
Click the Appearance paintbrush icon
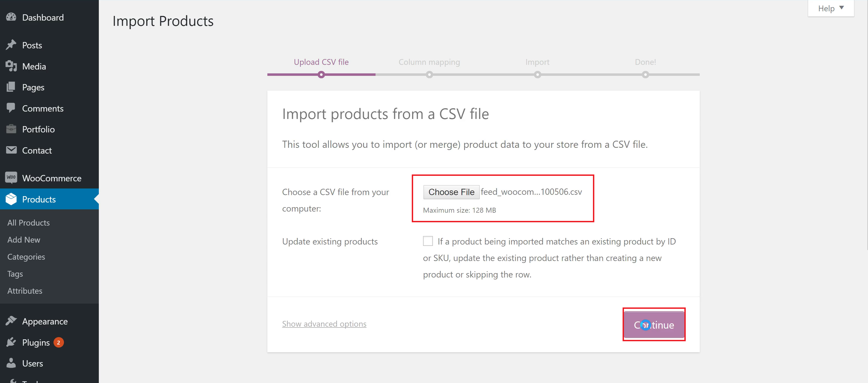coord(11,321)
